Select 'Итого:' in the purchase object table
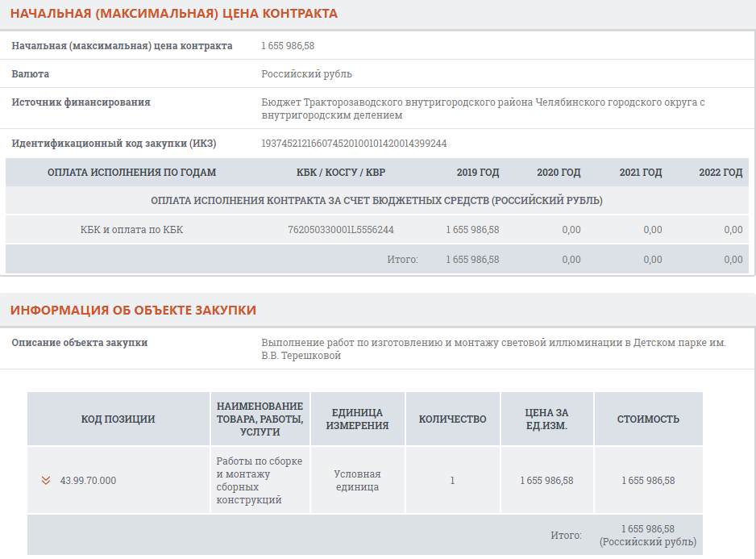The height and width of the screenshot is (559, 756). pos(566,536)
